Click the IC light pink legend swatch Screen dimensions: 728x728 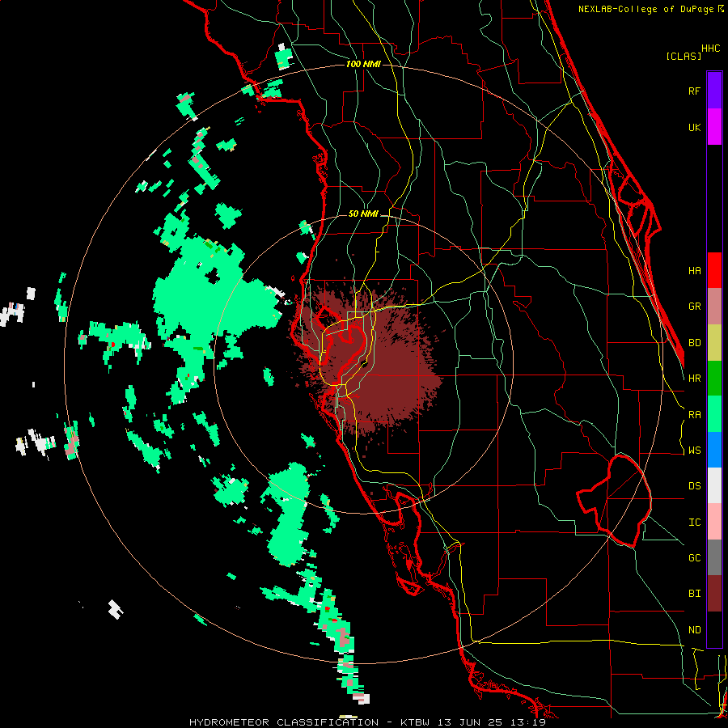[x=714, y=522]
